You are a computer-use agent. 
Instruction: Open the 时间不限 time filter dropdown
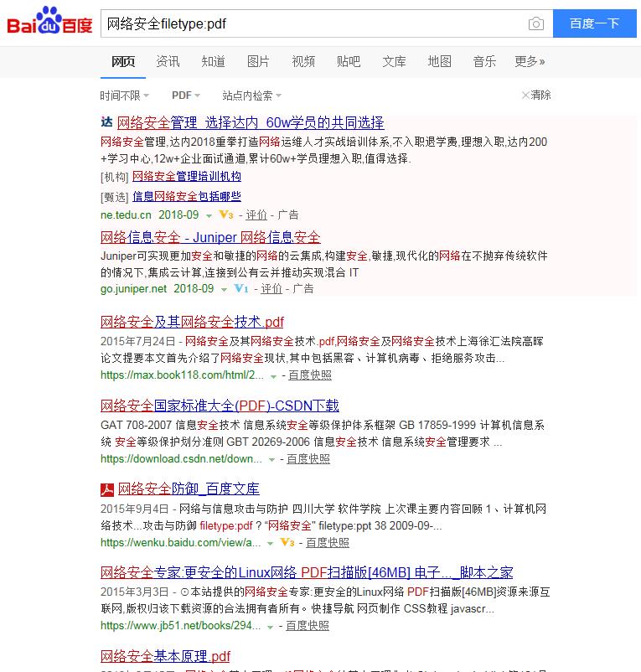124,96
